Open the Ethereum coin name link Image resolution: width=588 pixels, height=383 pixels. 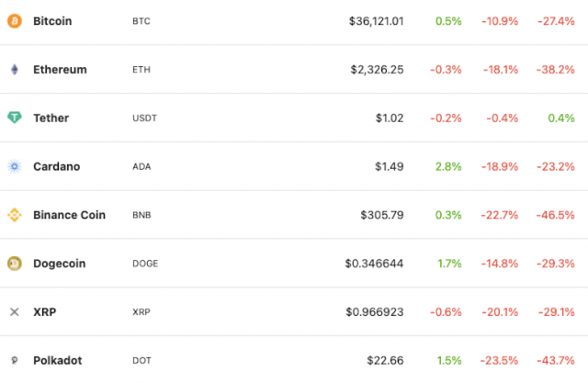click(60, 69)
